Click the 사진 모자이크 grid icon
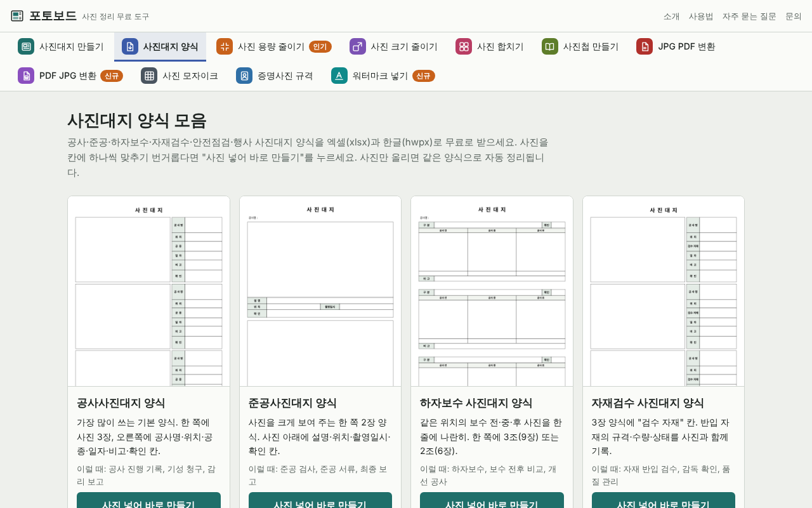 point(149,76)
